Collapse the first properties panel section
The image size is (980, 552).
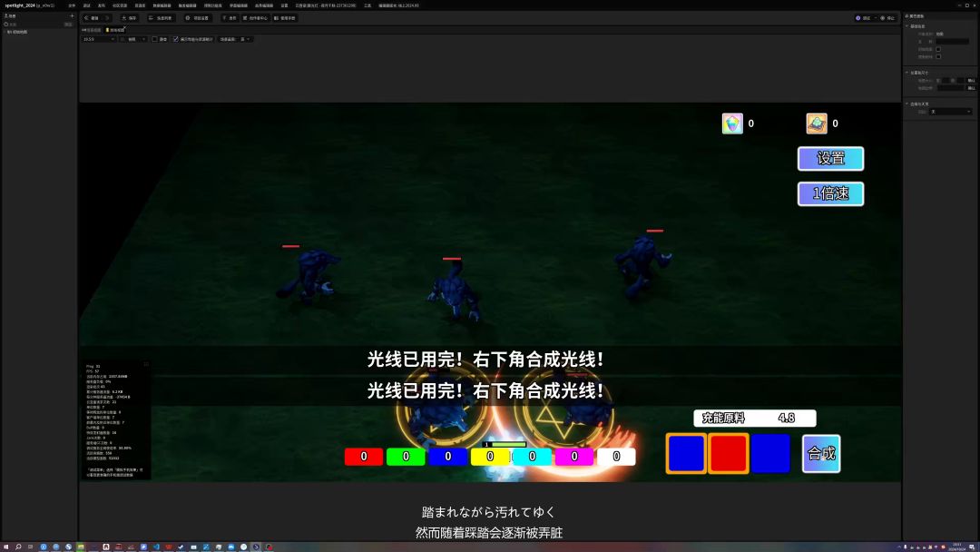907,26
